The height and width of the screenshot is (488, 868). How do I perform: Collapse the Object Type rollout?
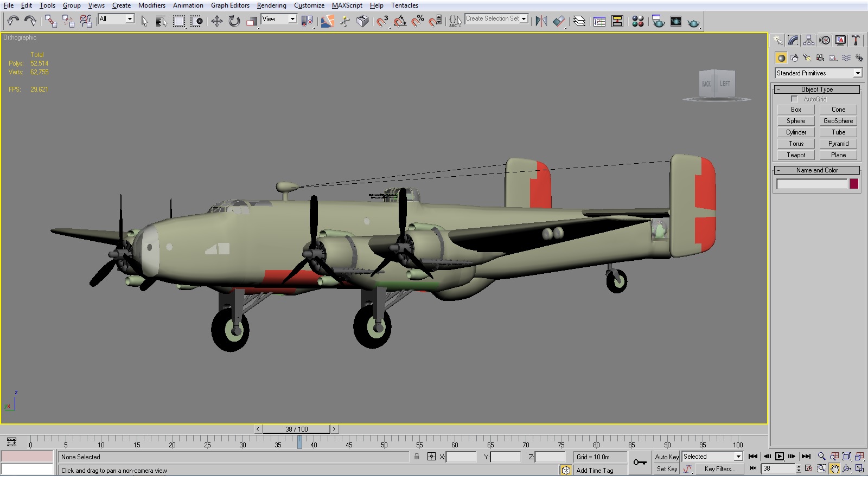(x=817, y=89)
